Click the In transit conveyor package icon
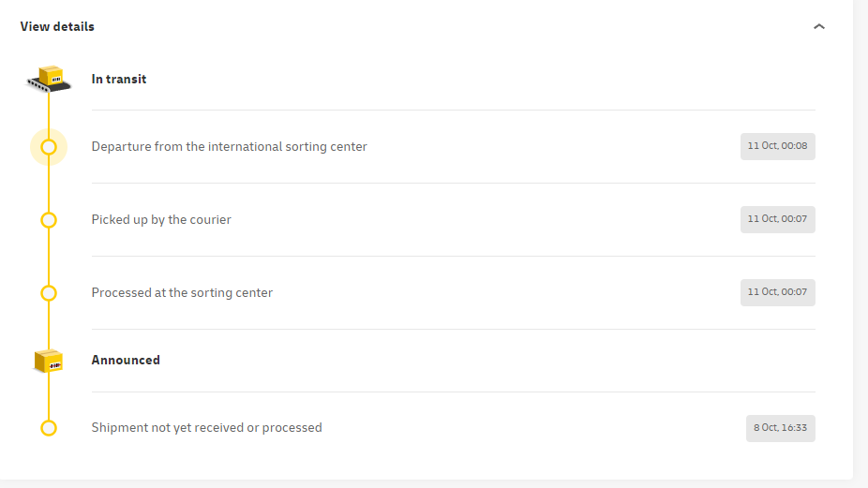The width and height of the screenshot is (868, 488). coord(49,80)
